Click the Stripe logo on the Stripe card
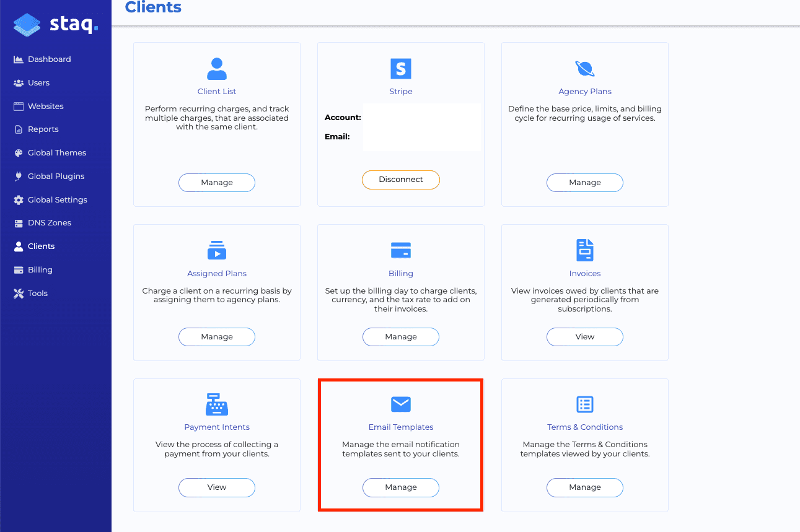Image resolution: width=800 pixels, height=532 pixels. coord(400,68)
